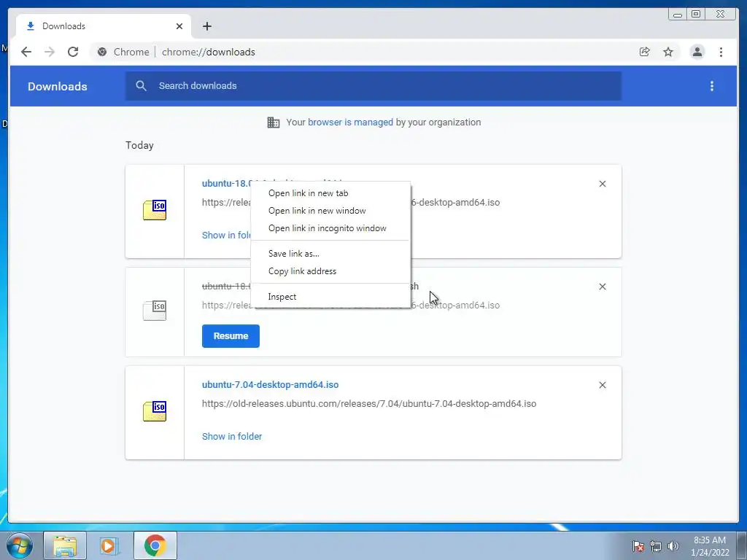Click the first ubuntu-18.04 file name link

click(x=226, y=183)
